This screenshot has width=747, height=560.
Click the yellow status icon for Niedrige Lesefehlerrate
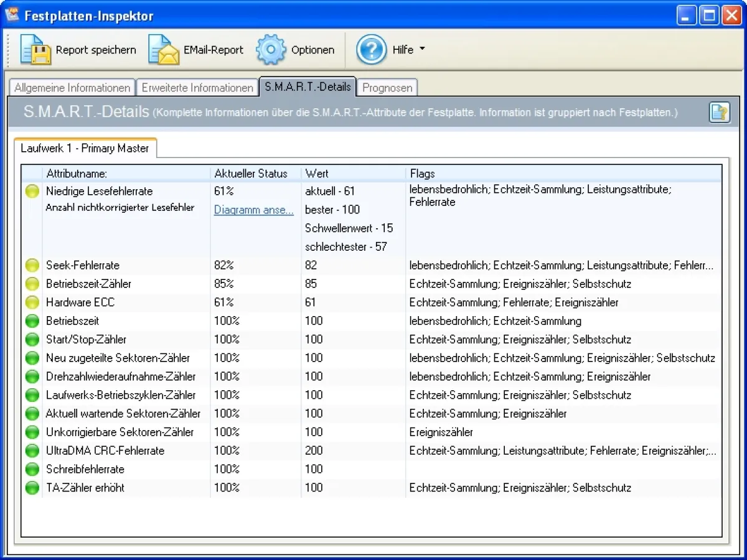coord(32,192)
